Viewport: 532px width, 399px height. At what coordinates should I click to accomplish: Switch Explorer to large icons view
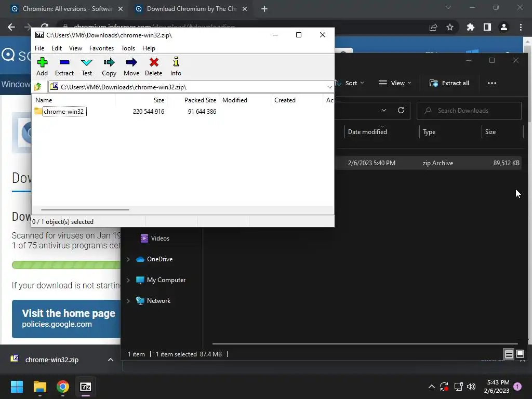[x=520, y=354]
